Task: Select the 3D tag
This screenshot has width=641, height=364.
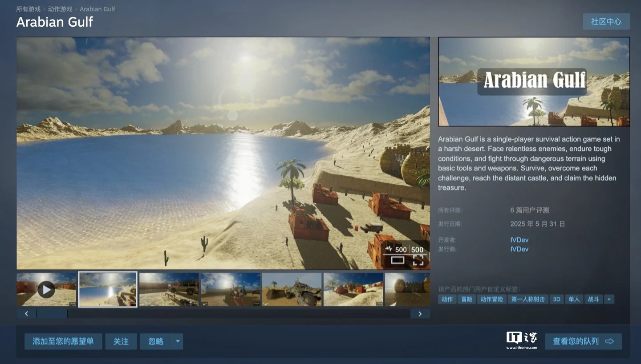Action: (556, 299)
